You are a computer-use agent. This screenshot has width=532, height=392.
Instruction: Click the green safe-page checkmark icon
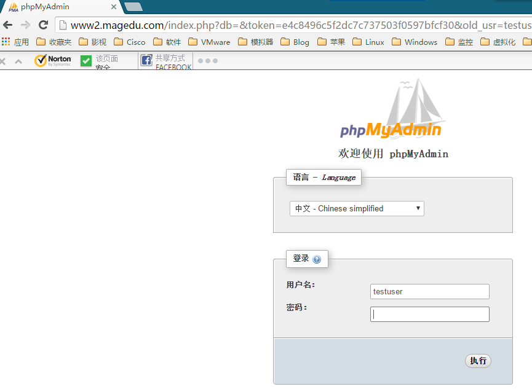point(86,61)
